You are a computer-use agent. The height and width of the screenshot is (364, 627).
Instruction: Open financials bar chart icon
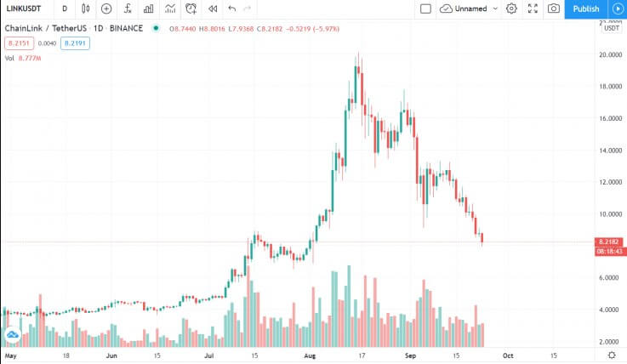[149, 9]
